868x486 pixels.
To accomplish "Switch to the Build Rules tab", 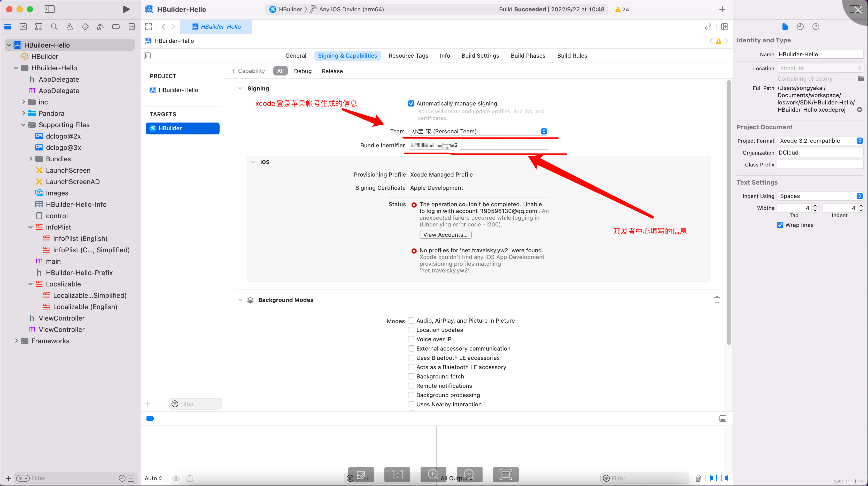I will (x=572, y=56).
